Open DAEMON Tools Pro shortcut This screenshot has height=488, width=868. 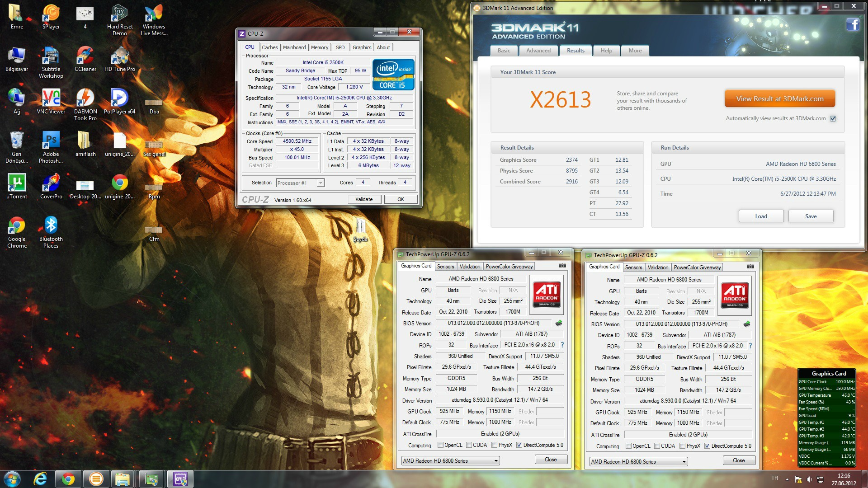tap(85, 105)
